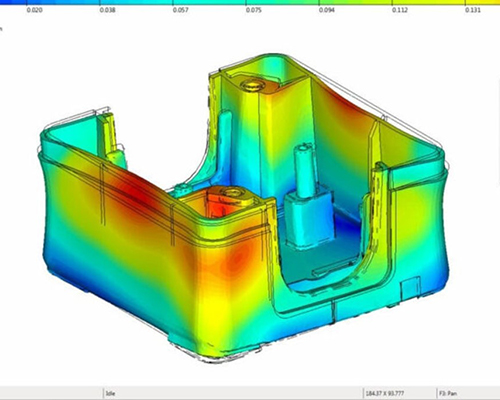The height and width of the screenshot is (400, 500).
Task: Click the 0.075 scale value
Action: pyautogui.click(x=254, y=10)
